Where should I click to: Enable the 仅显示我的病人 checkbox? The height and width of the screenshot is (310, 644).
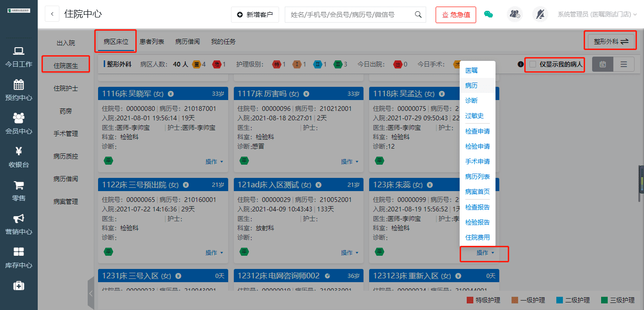coord(533,64)
